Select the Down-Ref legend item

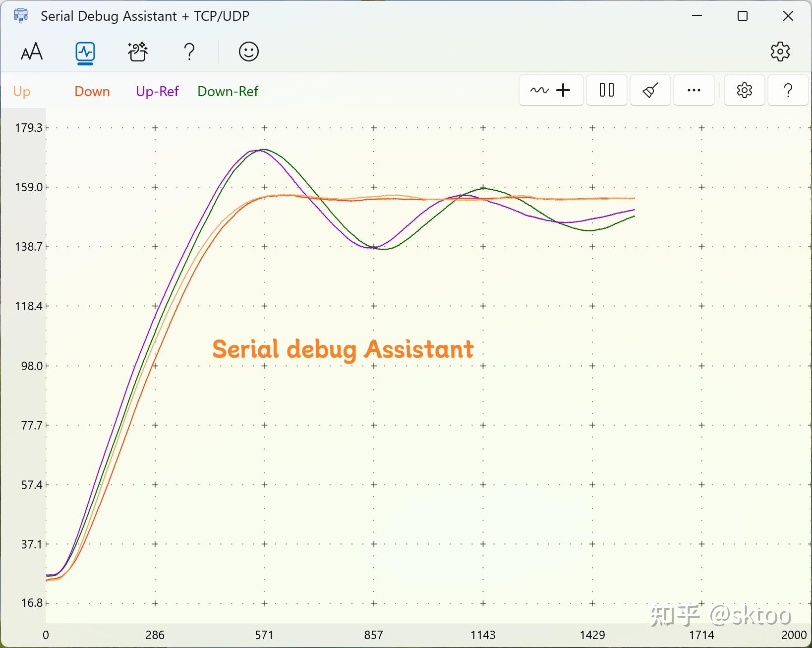click(228, 91)
